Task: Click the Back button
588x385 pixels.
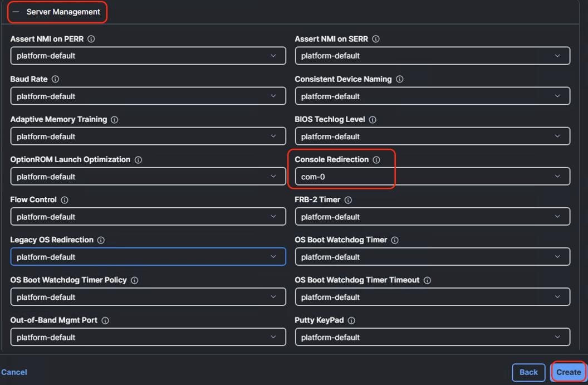Action: click(x=528, y=372)
